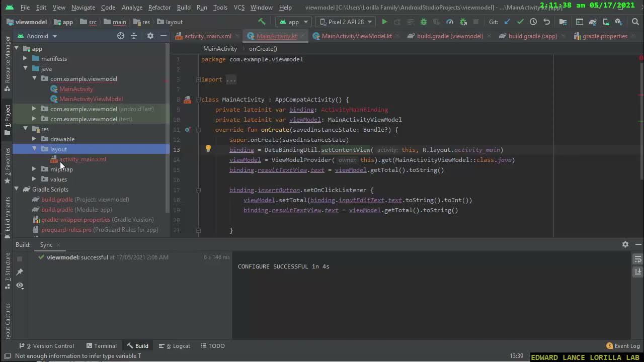The height and width of the screenshot is (362, 644).
Task: Click the Search Everywhere magnifier icon
Action: point(635,22)
